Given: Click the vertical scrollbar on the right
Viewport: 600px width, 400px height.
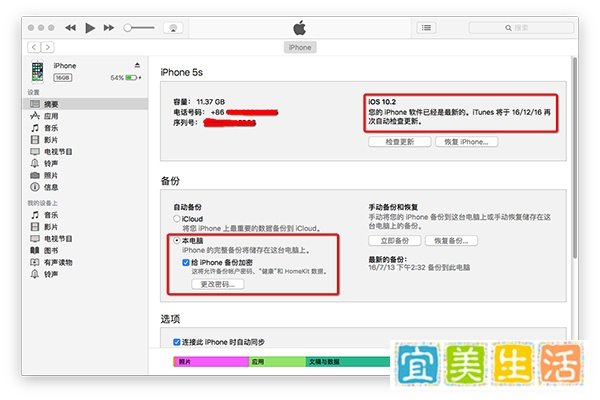Looking at the screenshot, I should pyautogui.click(x=574, y=157).
